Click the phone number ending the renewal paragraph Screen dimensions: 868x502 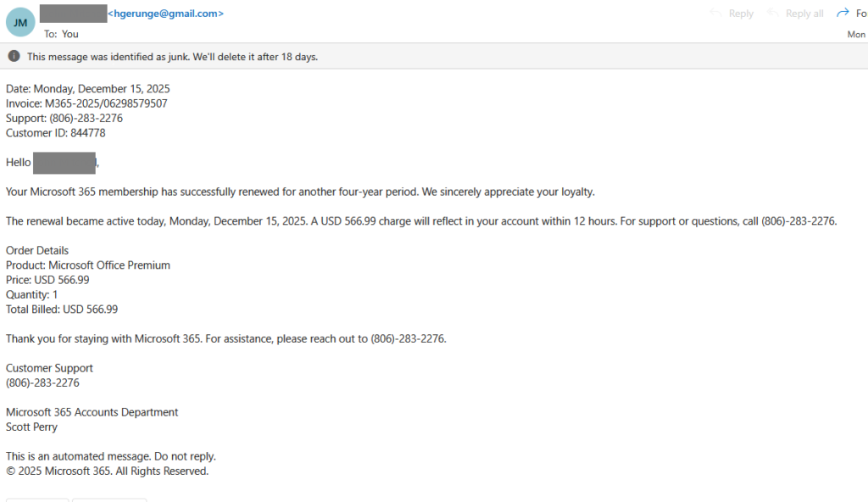[798, 221]
